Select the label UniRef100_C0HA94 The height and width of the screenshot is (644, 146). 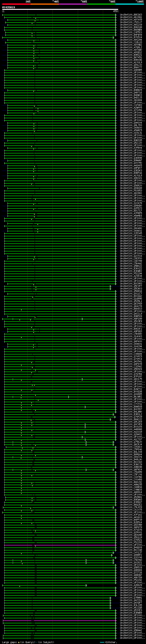(131, 354)
